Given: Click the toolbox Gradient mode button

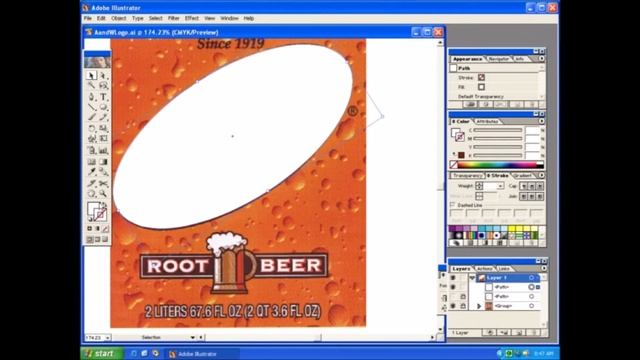Looking at the screenshot, I should click(x=98, y=229).
